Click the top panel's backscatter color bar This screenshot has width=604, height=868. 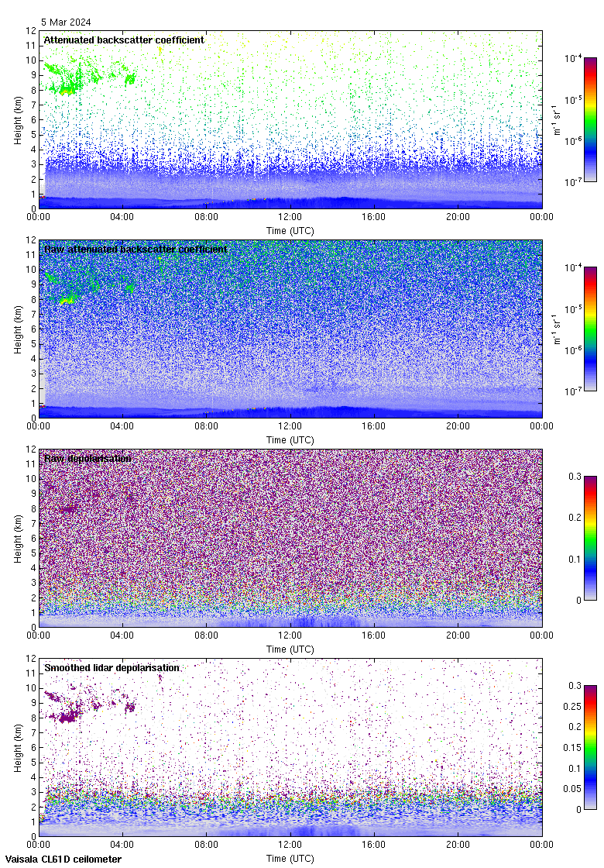[590, 119]
